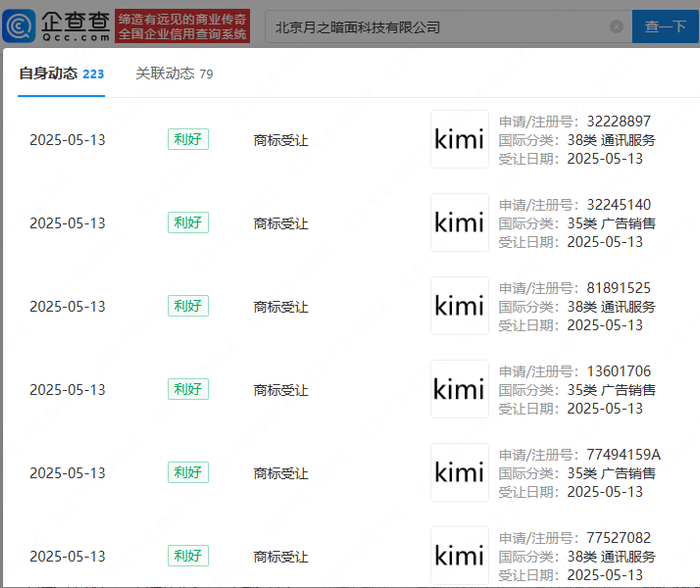
Task: Switch to the 自身动态 tab
Action: pos(61,74)
